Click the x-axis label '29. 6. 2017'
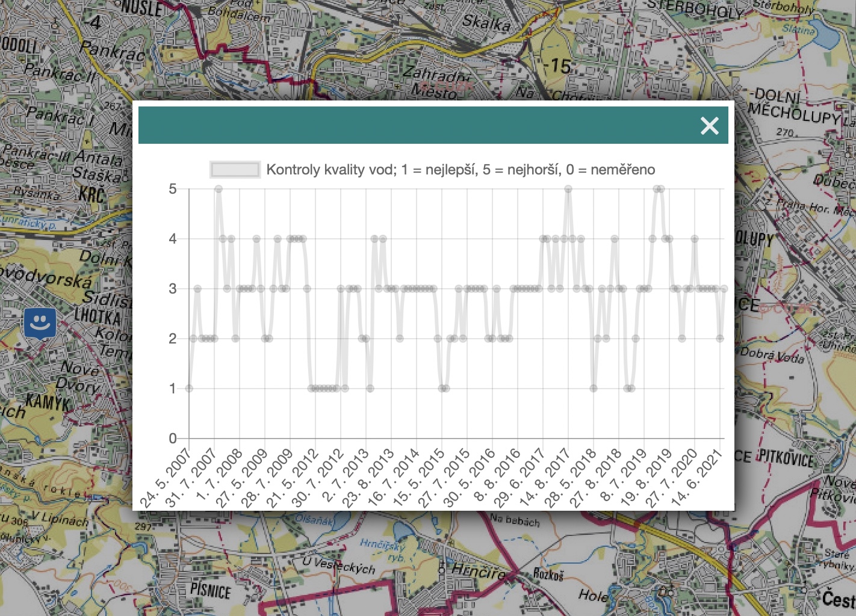The width and height of the screenshot is (856, 616). pyautogui.click(x=519, y=478)
